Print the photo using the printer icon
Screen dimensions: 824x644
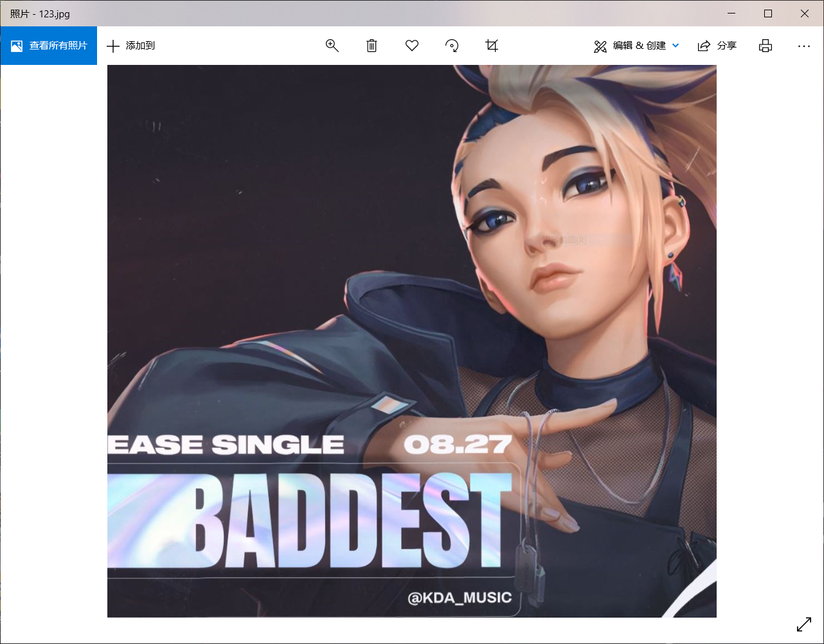click(765, 46)
